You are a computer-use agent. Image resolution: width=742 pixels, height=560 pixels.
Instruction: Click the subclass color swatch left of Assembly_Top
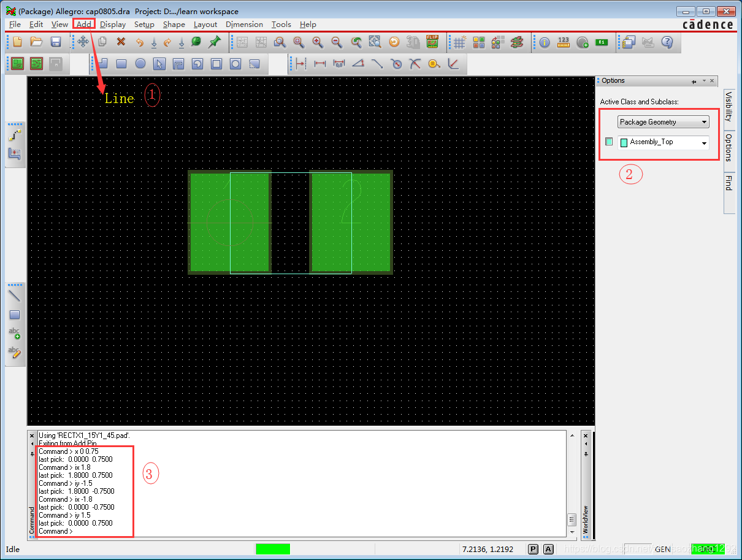coord(609,142)
